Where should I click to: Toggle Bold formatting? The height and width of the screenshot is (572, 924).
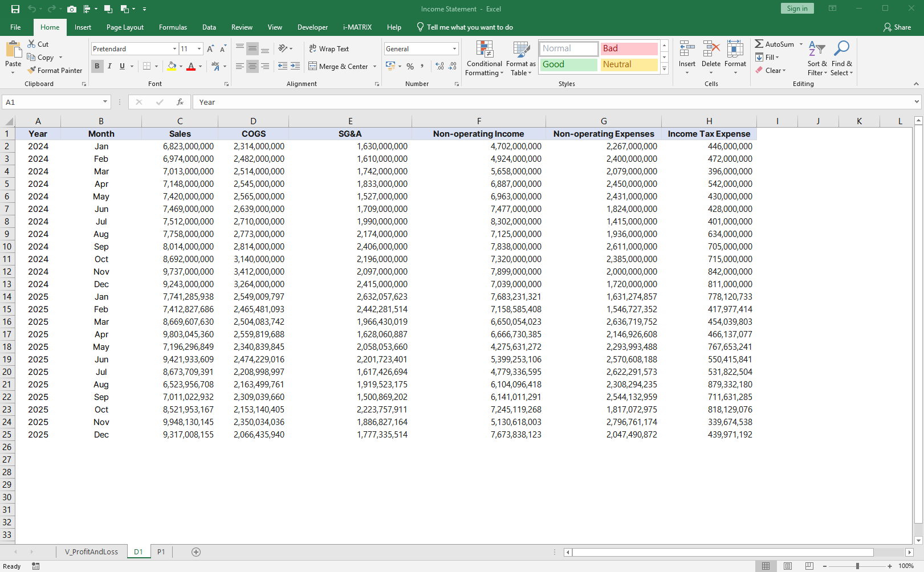coord(97,66)
